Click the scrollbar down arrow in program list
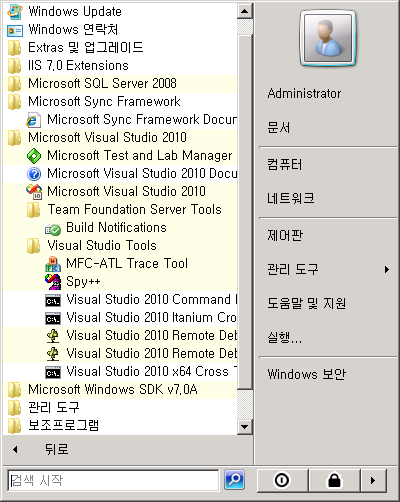Image resolution: width=400 pixels, height=502 pixels. click(x=245, y=427)
